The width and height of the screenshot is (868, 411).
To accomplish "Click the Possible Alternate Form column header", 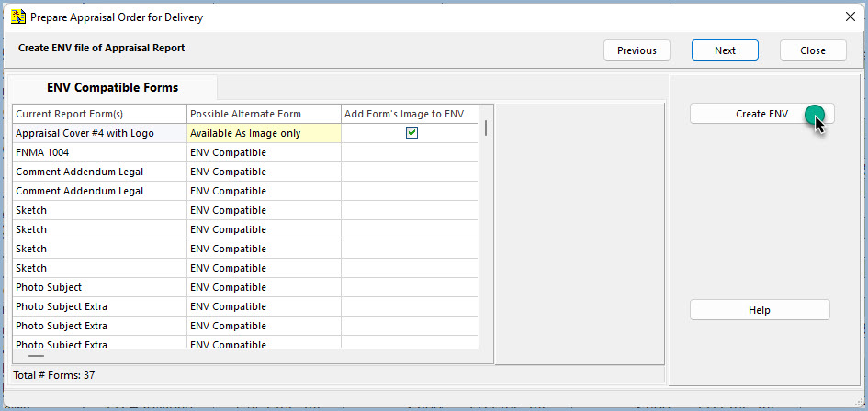I will [x=264, y=114].
